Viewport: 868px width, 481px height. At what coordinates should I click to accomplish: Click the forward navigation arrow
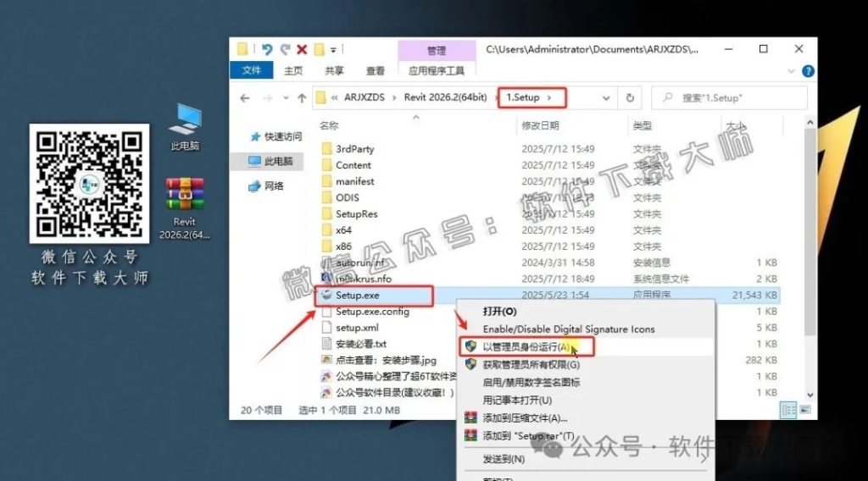(267, 98)
